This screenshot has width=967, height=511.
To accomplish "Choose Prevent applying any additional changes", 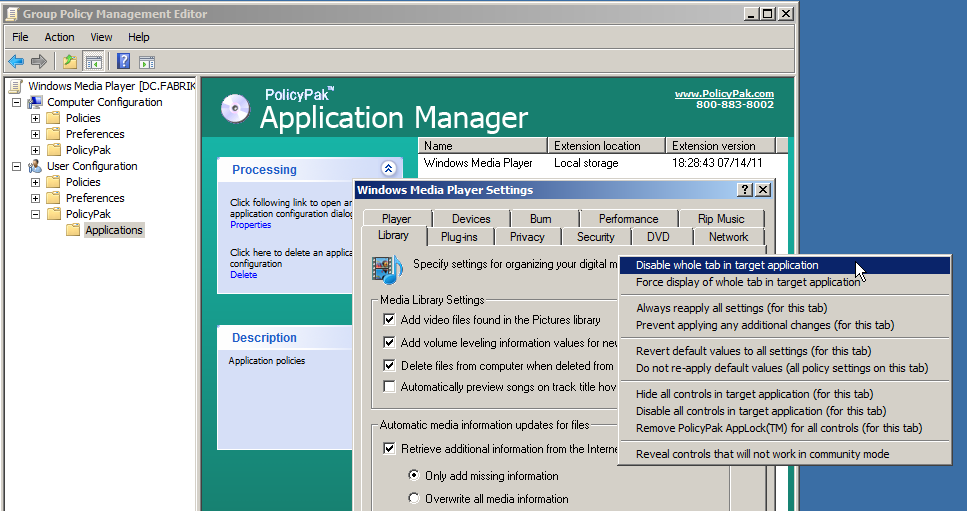I will 784,325.
